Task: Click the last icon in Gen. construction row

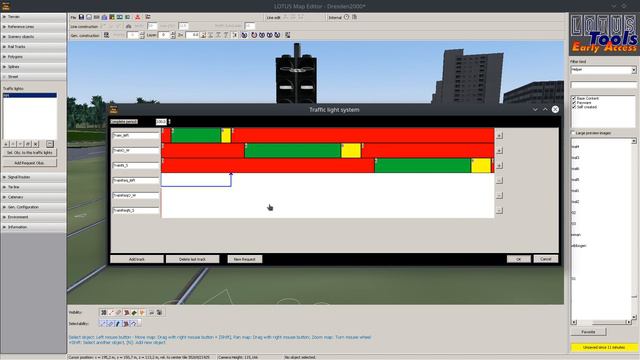Action: (288, 36)
